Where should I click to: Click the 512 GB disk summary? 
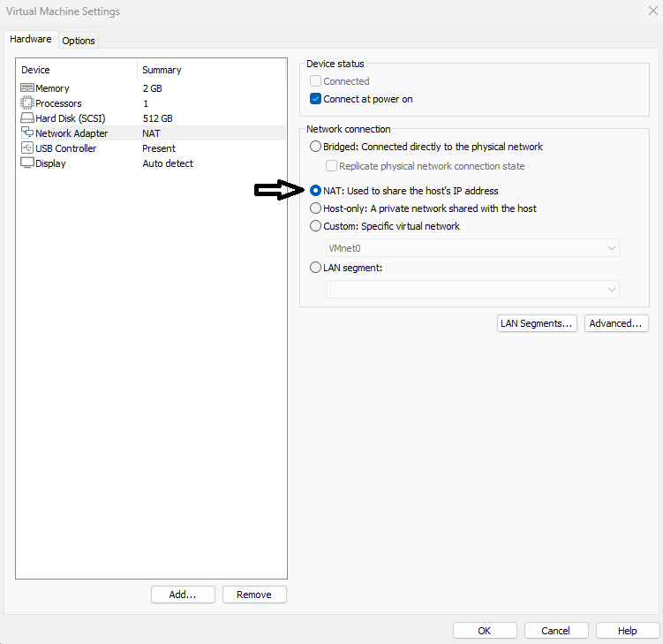tap(157, 118)
